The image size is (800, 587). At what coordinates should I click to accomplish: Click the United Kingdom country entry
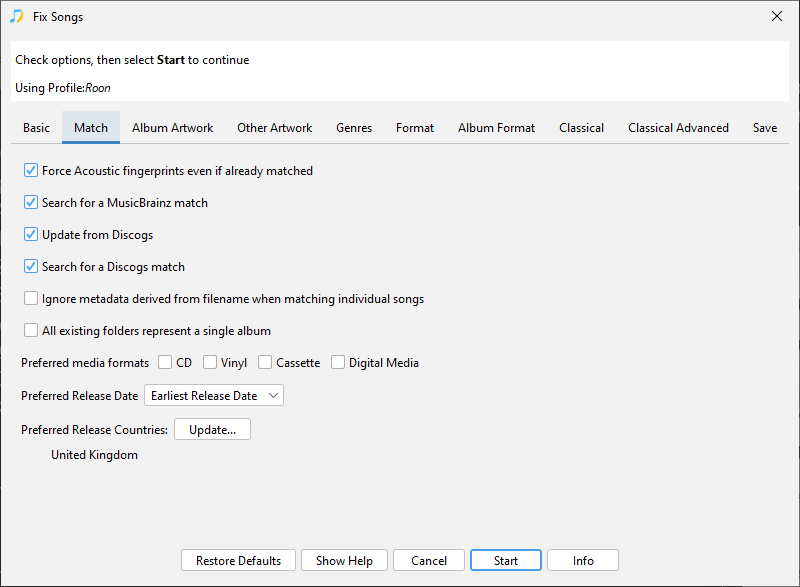tap(94, 455)
